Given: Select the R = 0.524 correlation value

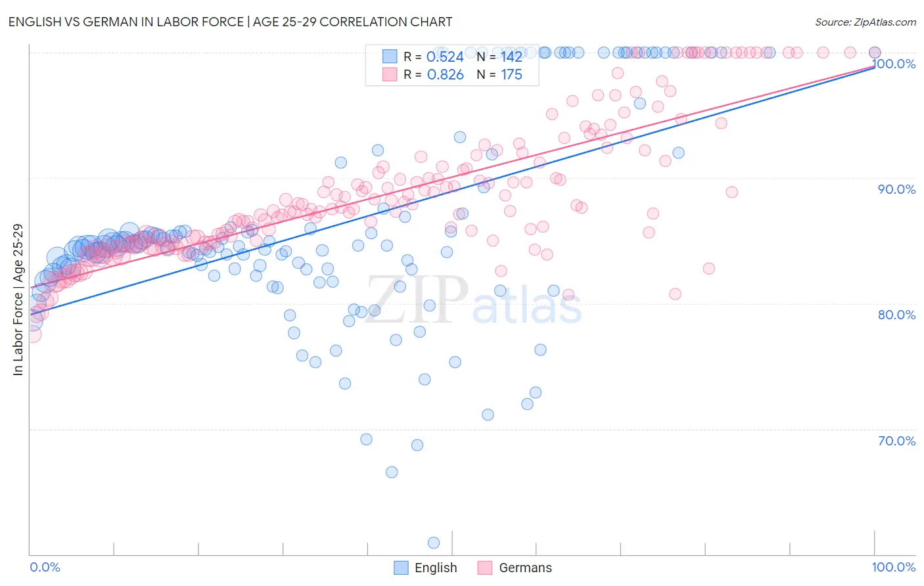Looking at the screenshot, I should click(x=434, y=56).
